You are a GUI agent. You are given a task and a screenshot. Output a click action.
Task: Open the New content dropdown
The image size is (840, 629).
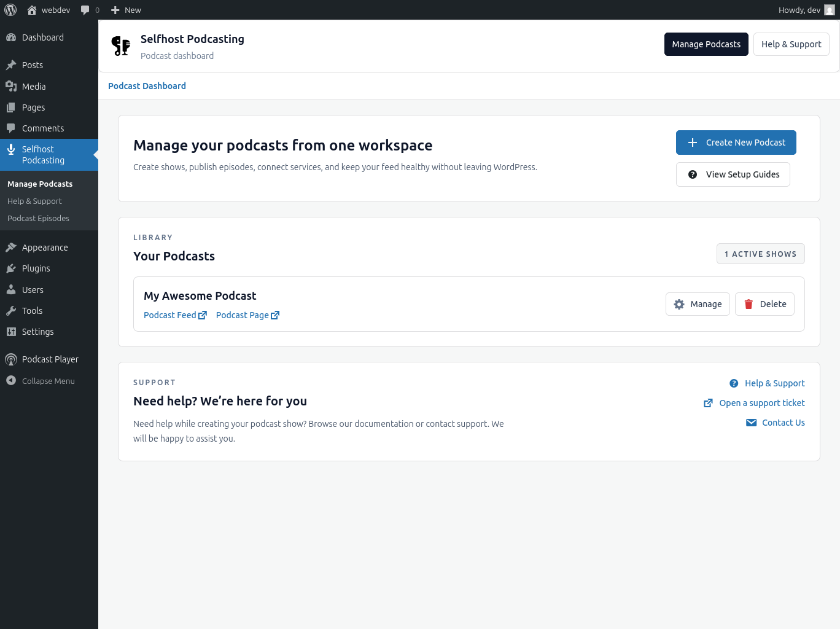click(x=126, y=10)
